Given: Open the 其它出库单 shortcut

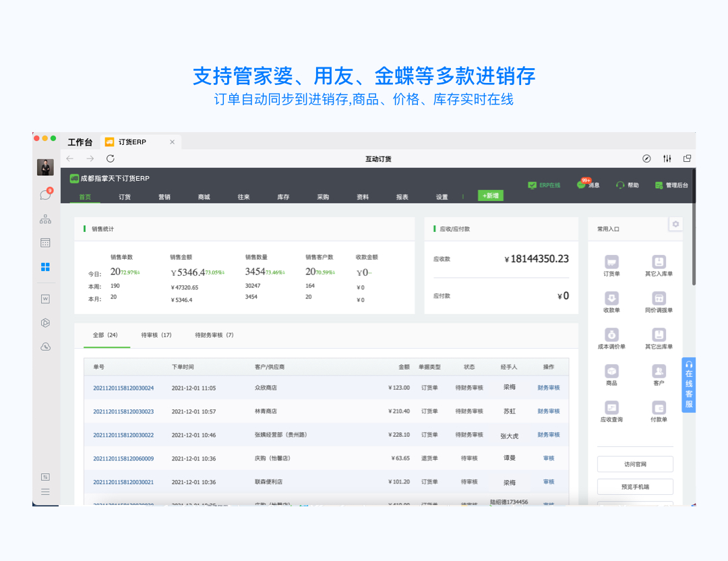Looking at the screenshot, I should 659,338.
